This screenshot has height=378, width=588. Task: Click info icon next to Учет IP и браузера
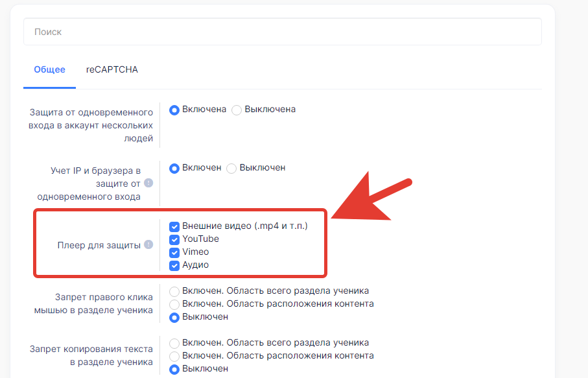(x=148, y=183)
